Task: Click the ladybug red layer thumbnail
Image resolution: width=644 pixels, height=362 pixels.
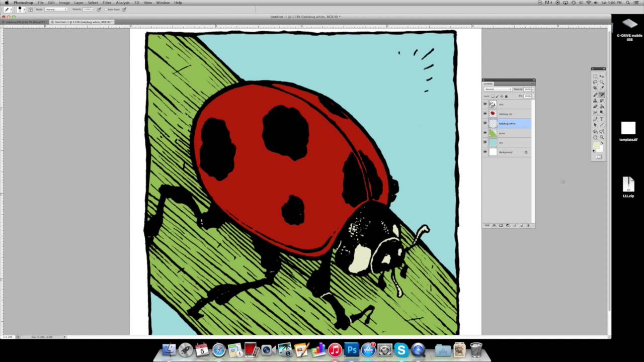Action: pos(493,114)
